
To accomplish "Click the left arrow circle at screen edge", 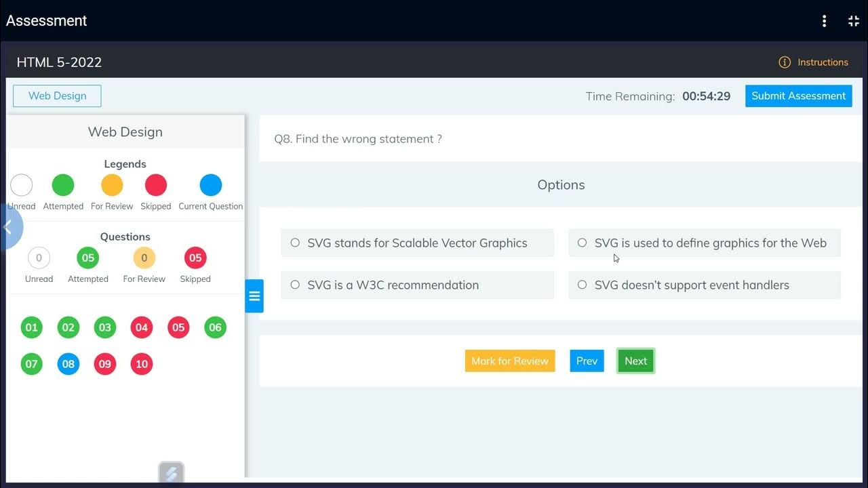I will (x=9, y=227).
